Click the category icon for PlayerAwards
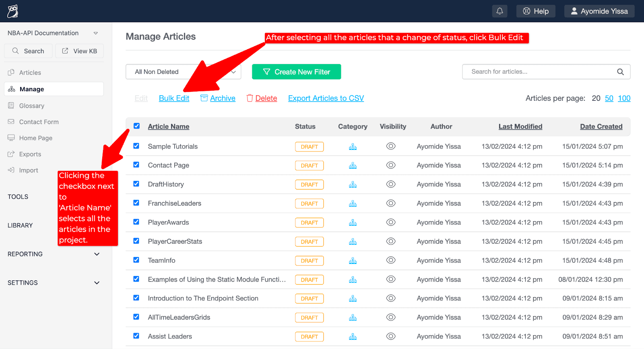This screenshot has height=349, width=644. click(x=353, y=222)
